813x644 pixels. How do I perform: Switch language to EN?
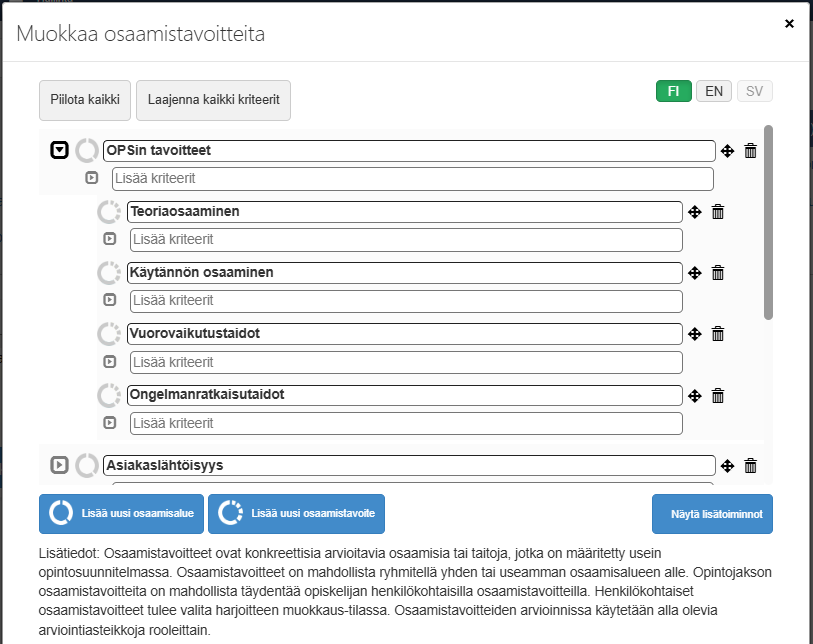click(x=714, y=91)
